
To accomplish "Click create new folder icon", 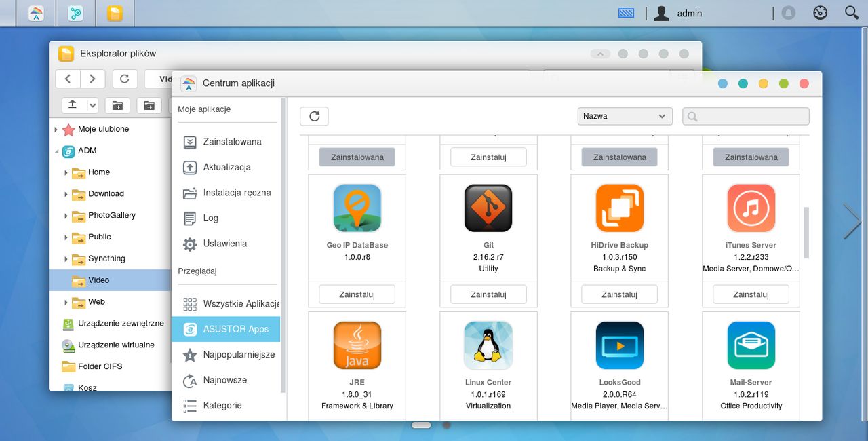I will [x=117, y=105].
